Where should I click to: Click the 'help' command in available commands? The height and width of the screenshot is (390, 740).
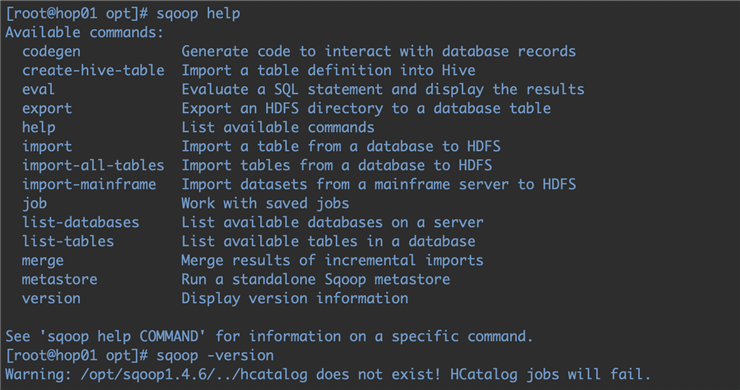pyautogui.click(x=39, y=127)
